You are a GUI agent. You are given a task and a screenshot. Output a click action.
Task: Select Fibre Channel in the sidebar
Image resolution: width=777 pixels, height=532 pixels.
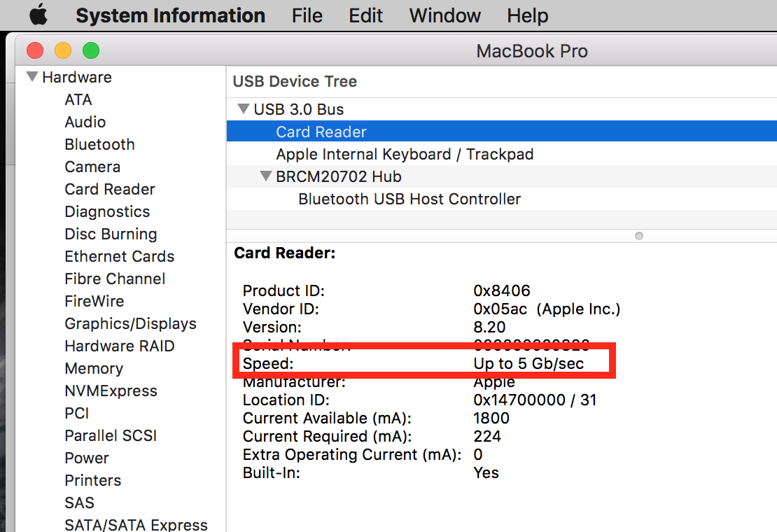tap(115, 279)
